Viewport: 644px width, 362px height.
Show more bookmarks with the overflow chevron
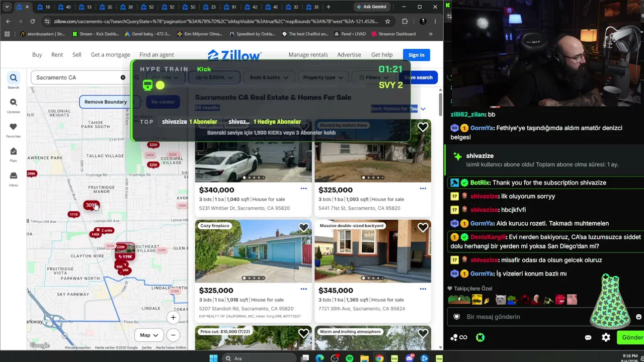431,34
